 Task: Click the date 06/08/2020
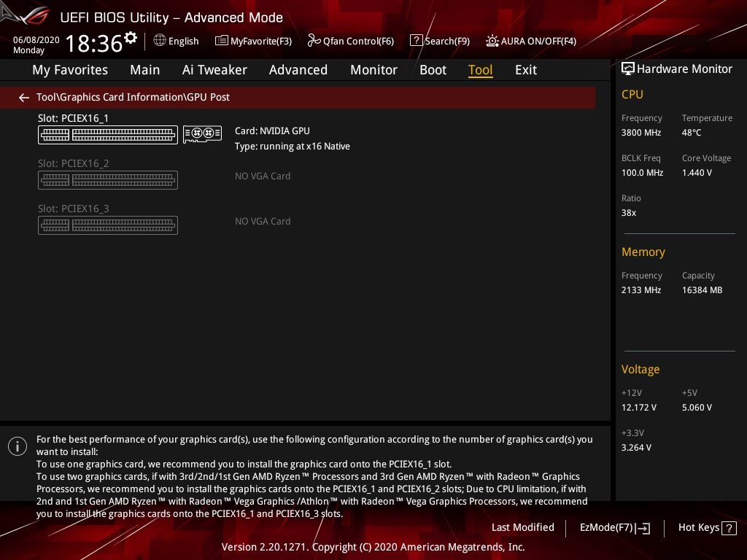(36, 40)
